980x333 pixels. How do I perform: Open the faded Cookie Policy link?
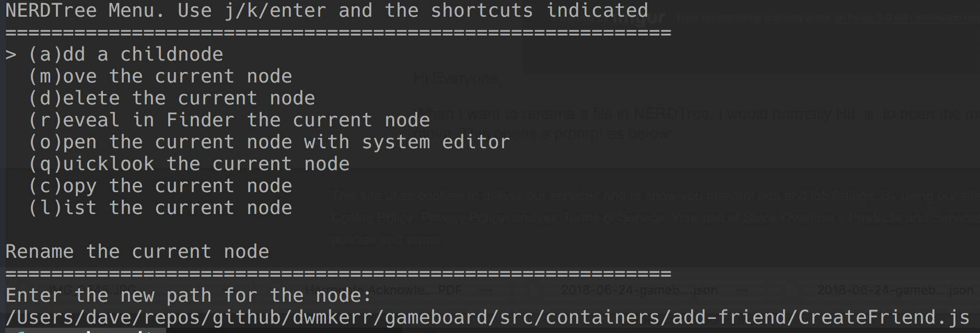click(372, 218)
